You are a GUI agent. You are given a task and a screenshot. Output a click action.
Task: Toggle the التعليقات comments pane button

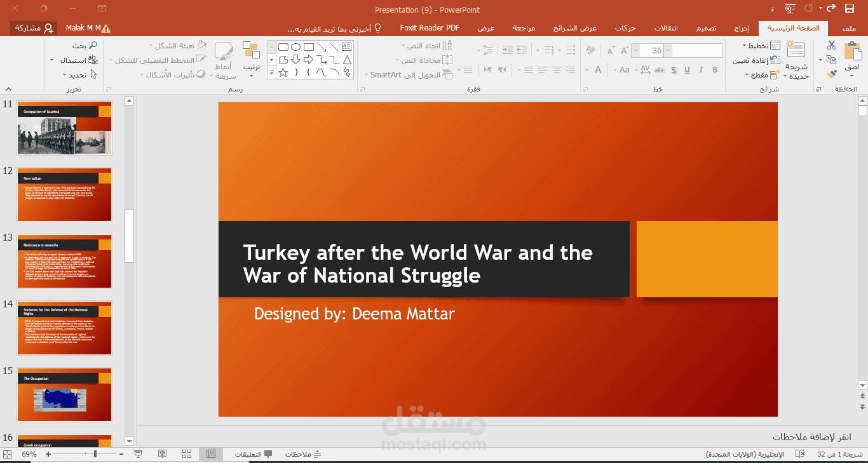pos(254,454)
